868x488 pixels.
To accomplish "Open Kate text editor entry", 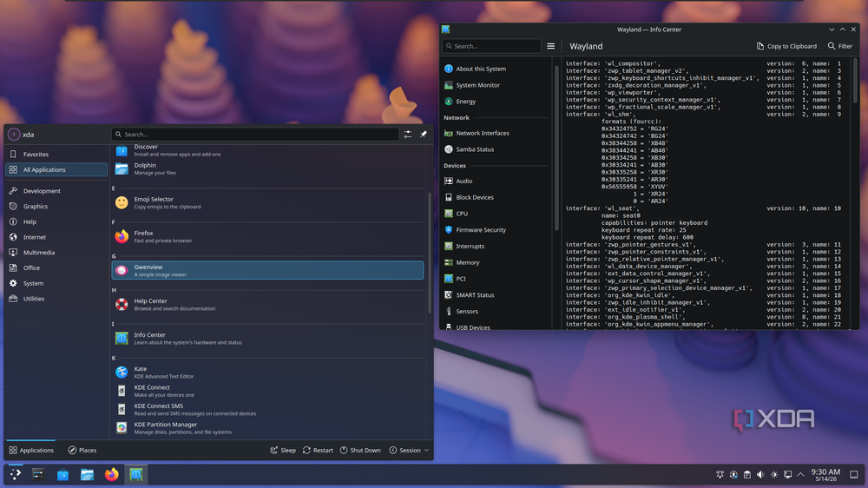I will pos(267,373).
